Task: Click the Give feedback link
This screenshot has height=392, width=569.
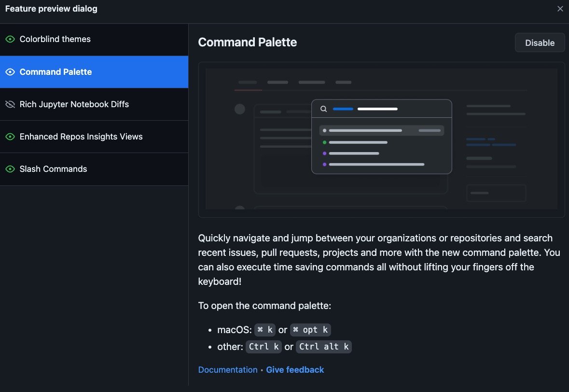Action: [295, 370]
